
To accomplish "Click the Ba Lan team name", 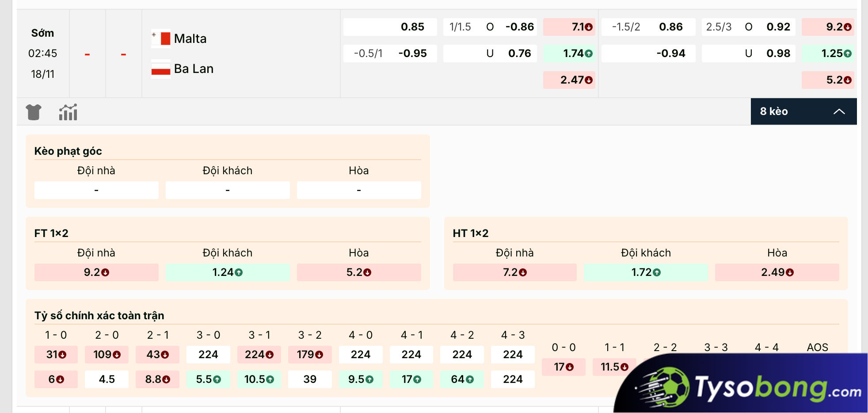I will click(194, 69).
